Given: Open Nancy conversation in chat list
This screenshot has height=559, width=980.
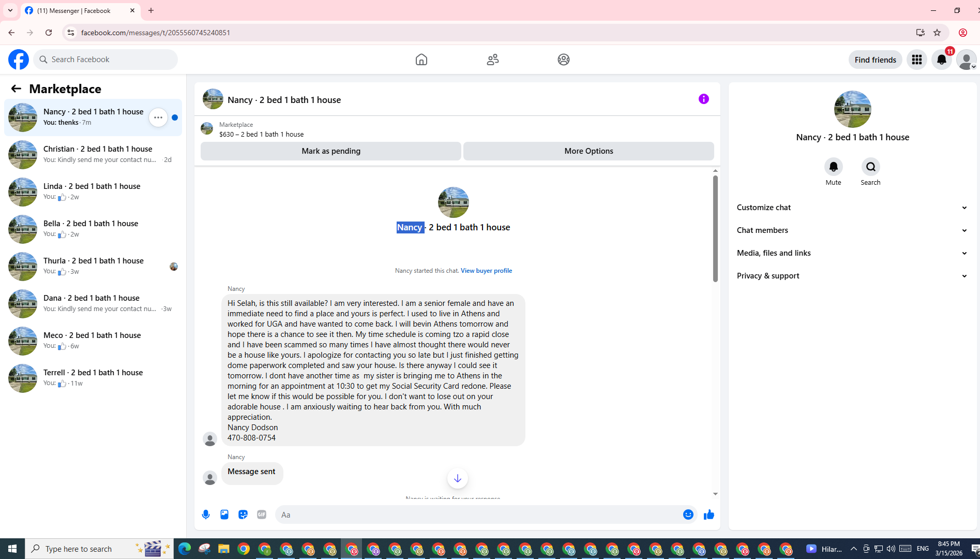Looking at the screenshot, I should click(93, 117).
